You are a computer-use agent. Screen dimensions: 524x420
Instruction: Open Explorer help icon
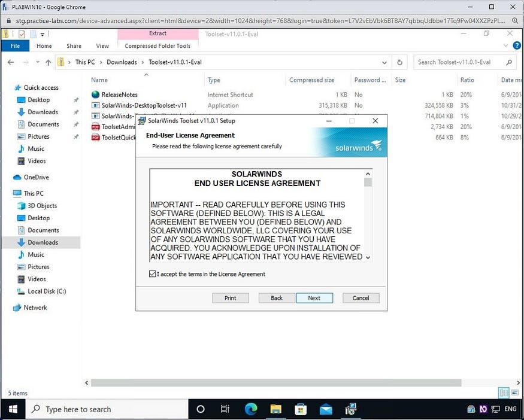click(517, 45)
